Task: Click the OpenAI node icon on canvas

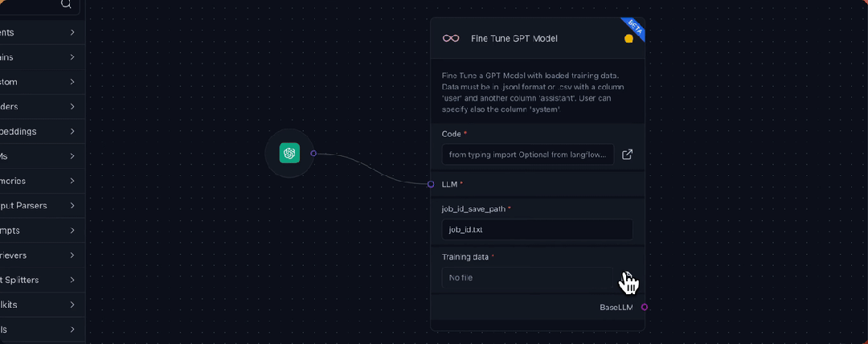Action: click(289, 154)
